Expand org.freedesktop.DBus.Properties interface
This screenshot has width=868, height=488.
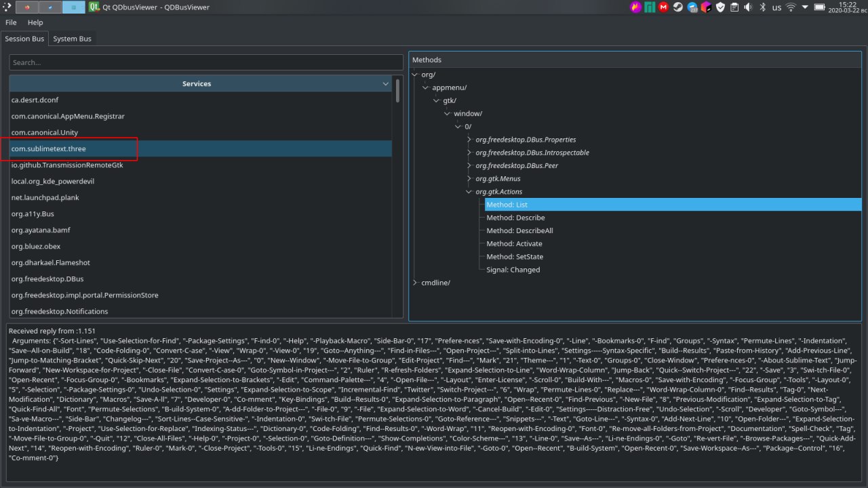[469, 140]
